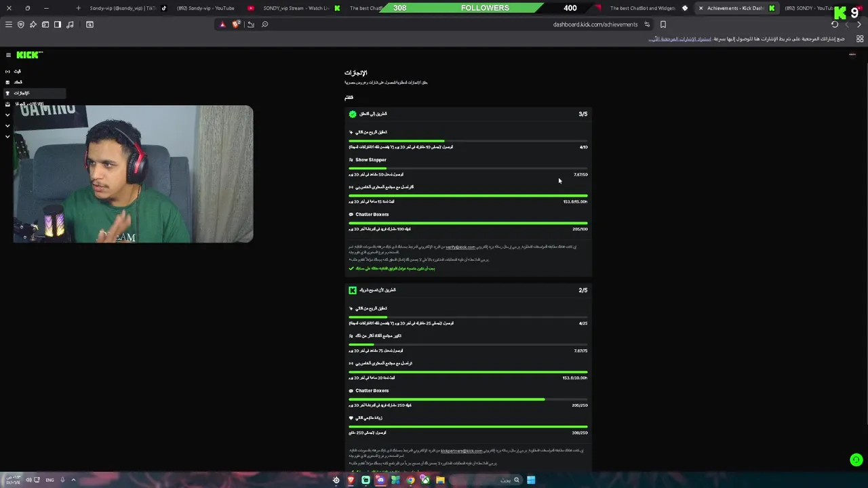This screenshot has width=868, height=488.
Task: Open Brave browser from the taskbar
Action: [351, 480]
